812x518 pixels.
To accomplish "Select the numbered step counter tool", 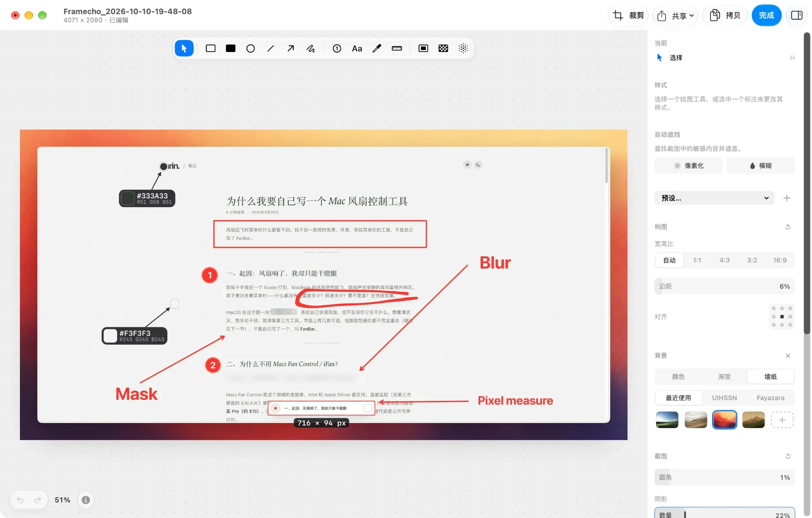I will pyautogui.click(x=337, y=49).
